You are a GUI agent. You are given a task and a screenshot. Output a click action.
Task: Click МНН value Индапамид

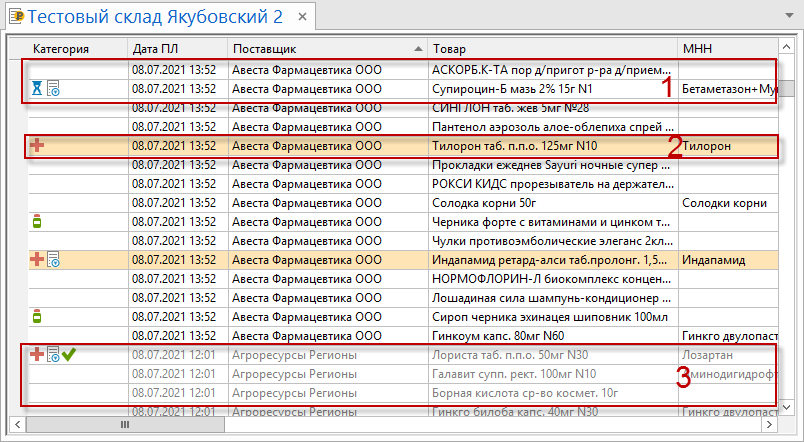pos(713,259)
